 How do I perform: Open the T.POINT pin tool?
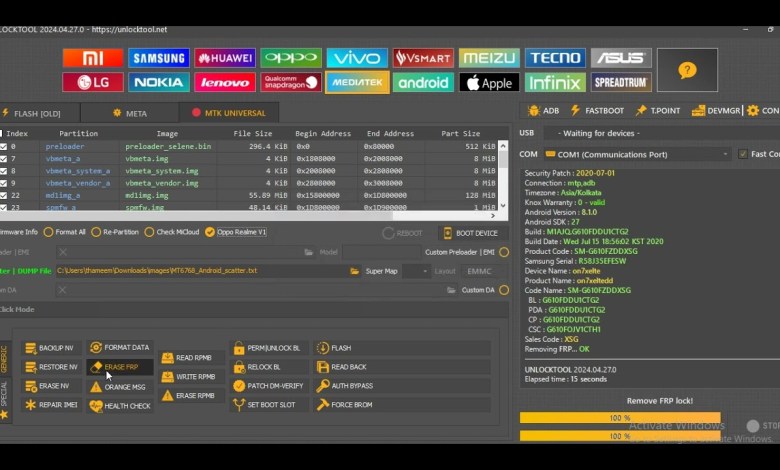pos(658,110)
